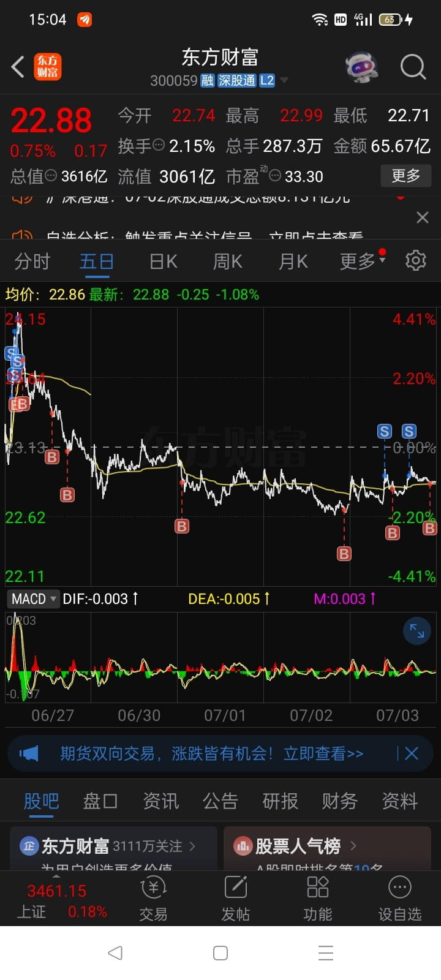Open 发帖 post editor
Viewport: 441px width, 980px height.
(x=236, y=899)
